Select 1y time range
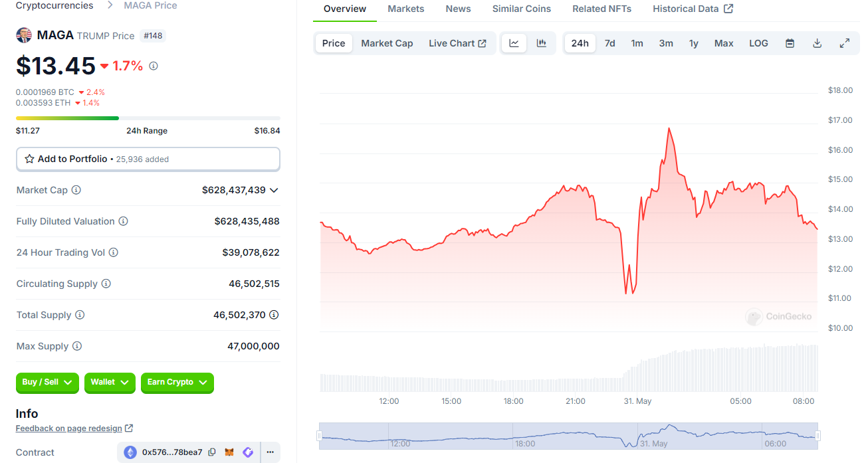Image resolution: width=868 pixels, height=463 pixels. pos(694,43)
